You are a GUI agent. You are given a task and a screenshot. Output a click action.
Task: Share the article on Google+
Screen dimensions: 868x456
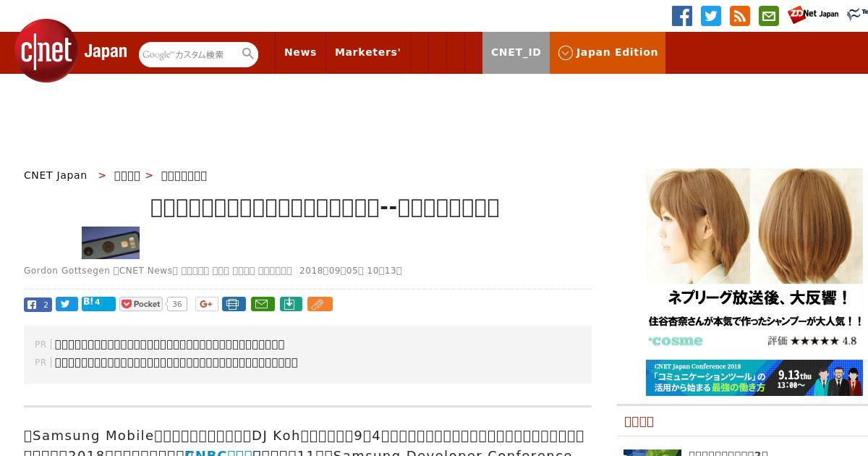pos(207,304)
